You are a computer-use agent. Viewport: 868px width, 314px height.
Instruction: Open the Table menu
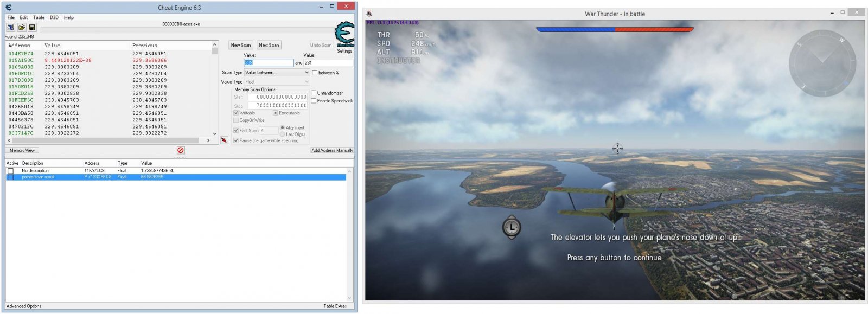click(39, 17)
